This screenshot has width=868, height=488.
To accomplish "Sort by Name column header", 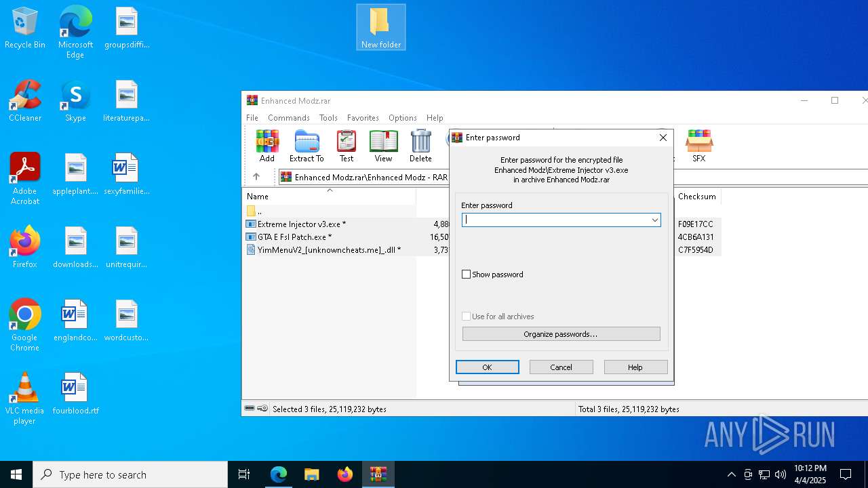I will 330,197.
